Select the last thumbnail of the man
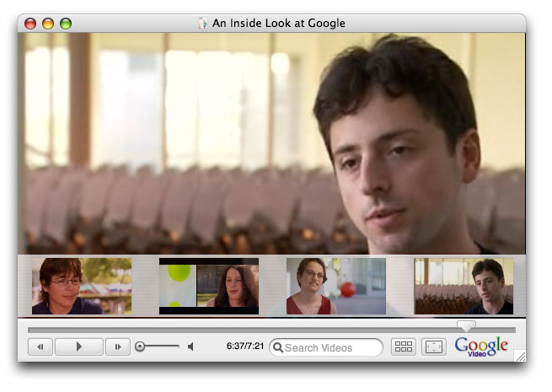Viewport: 552px width, 392px height. pos(463,286)
